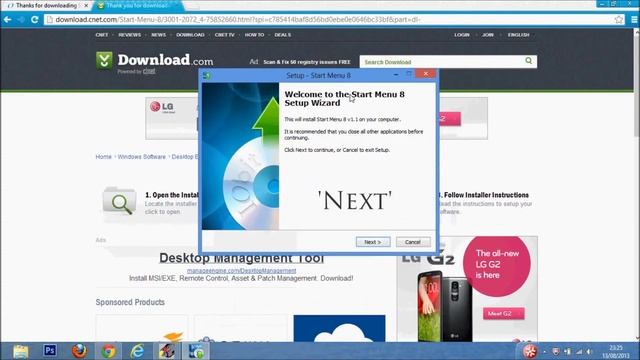Click the network signal tray icon
Screen dimensions: 640x360
coord(579,351)
